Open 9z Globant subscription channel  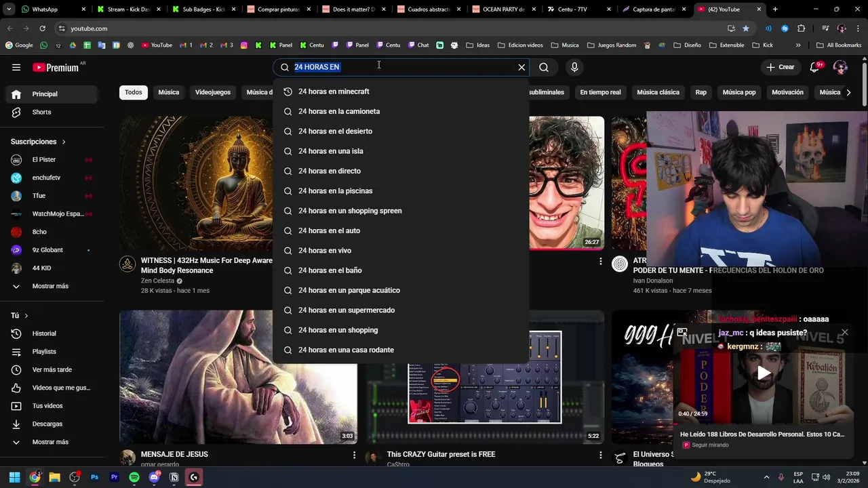point(52,250)
